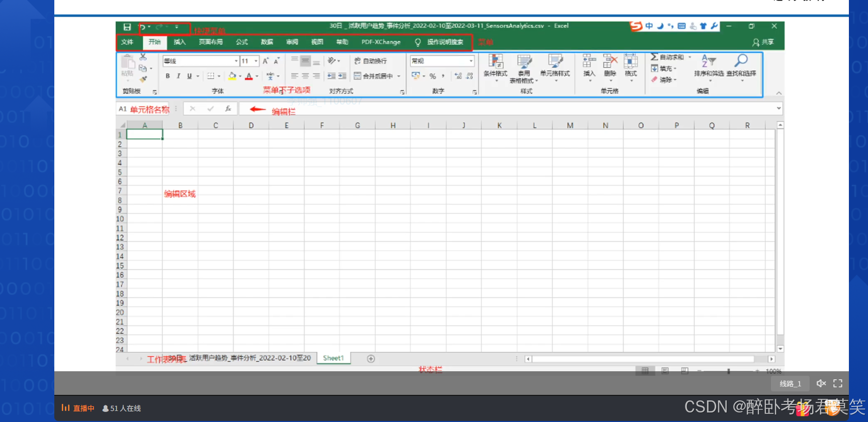Click the Paste (粘贴) clipboard icon
Screen dimensions: 868x422
(x=128, y=62)
